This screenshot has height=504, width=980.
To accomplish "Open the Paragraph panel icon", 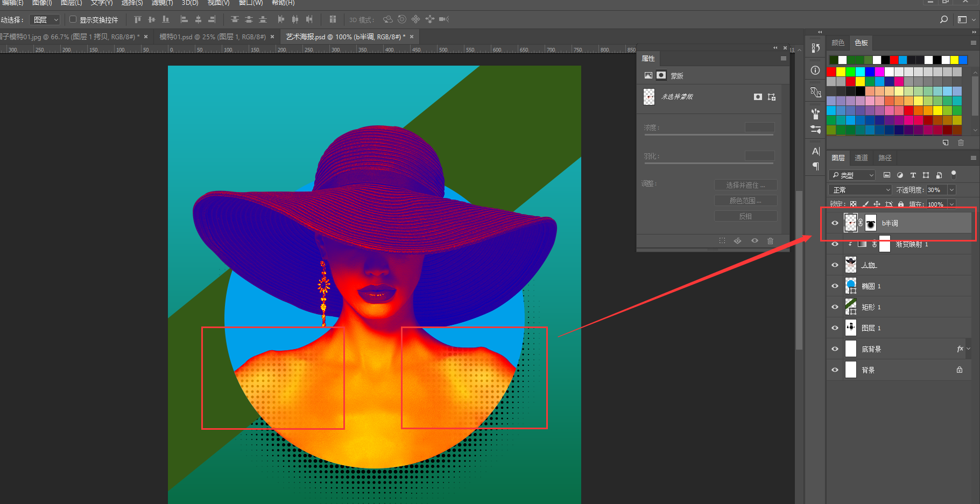I will pos(815,166).
